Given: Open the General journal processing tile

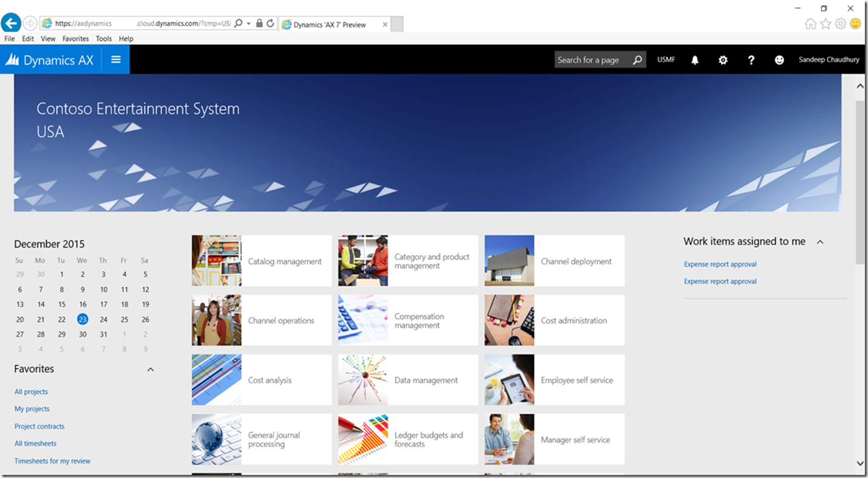Looking at the screenshot, I should (x=261, y=439).
